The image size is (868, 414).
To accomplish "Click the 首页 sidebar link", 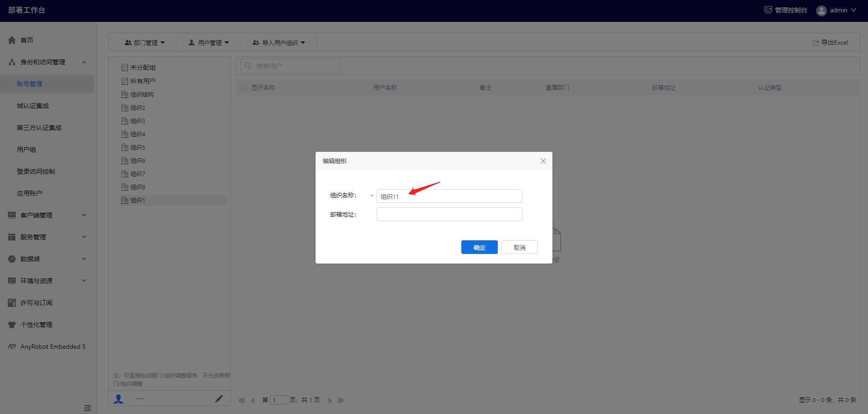I will tap(27, 40).
